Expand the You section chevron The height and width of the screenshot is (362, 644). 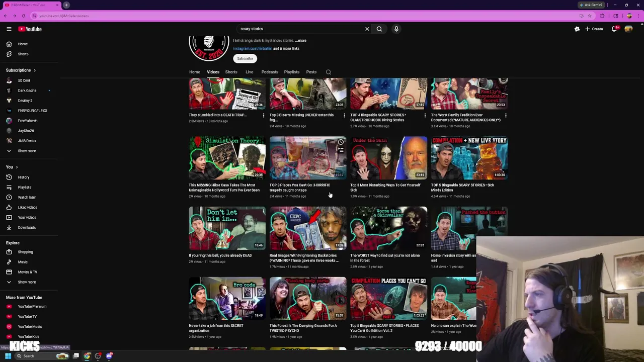[17, 167]
